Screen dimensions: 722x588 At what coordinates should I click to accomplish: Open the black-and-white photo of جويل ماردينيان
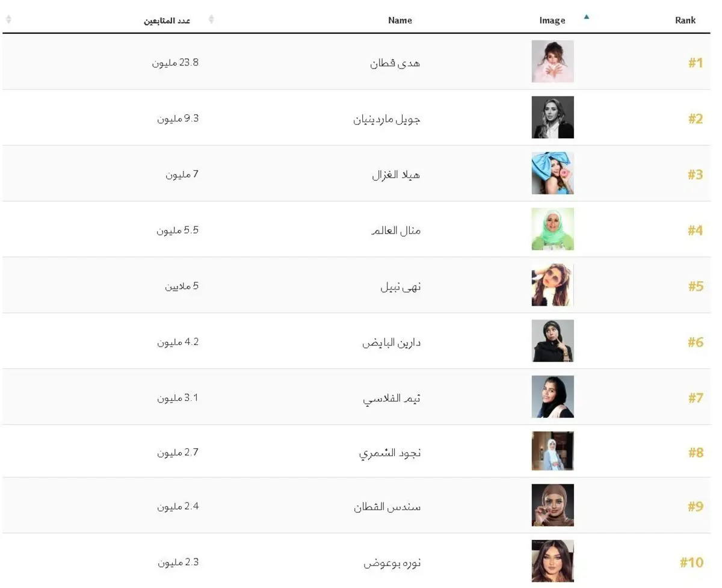coord(552,117)
